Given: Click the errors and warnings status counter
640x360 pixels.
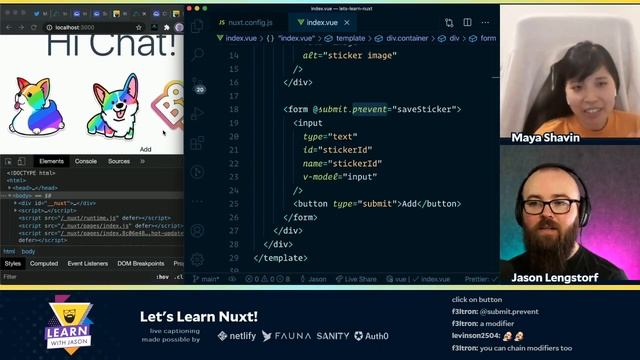Looking at the screenshot, I should pyautogui.click(x=267, y=279).
